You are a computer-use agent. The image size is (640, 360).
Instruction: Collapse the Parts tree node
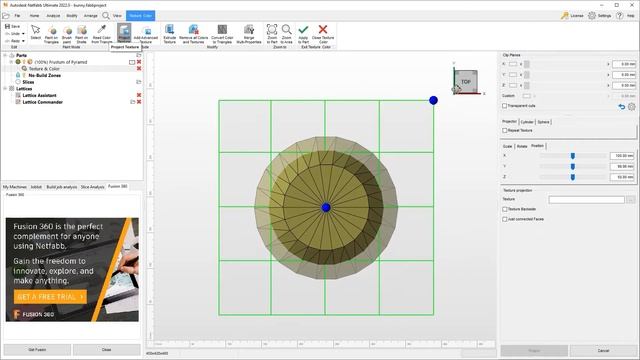click(5, 55)
